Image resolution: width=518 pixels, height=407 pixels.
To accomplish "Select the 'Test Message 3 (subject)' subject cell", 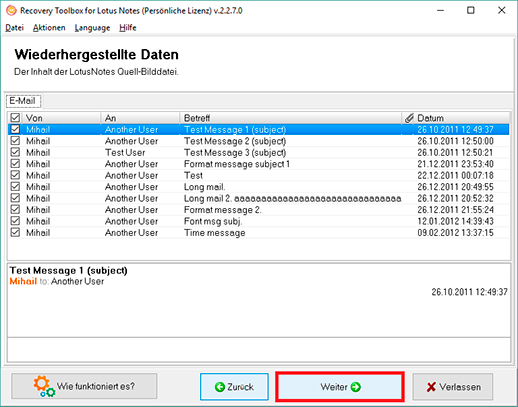I will coord(235,153).
